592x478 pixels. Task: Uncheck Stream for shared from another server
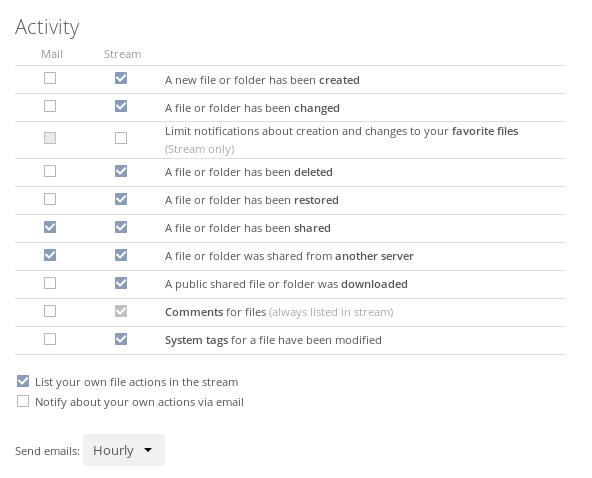point(121,255)
